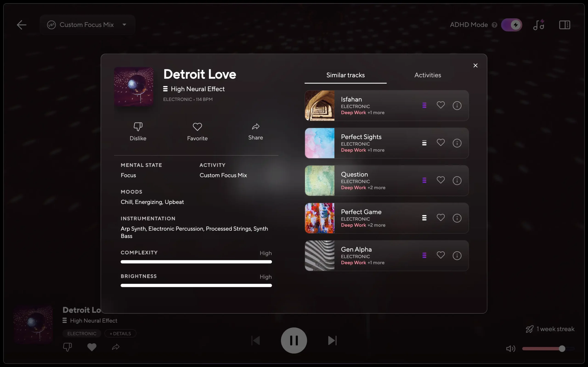Open the Custom Focus Mix dropdown
Viewport: 588px width, 367px height.
tap(124, 25)
